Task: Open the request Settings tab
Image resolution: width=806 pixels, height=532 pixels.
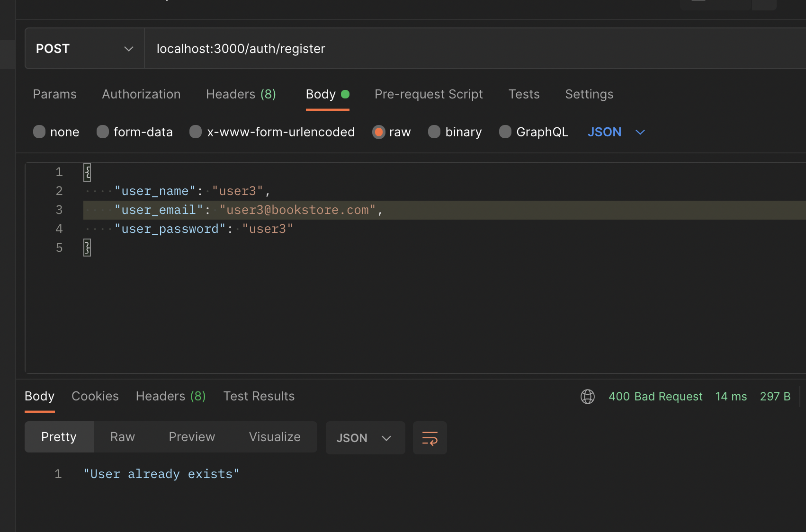Action: pyautogui.click(x=589, y=94)
